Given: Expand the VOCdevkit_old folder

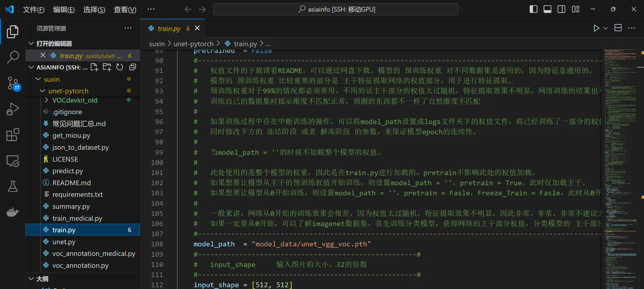Looking at the screenshot, I should (46, 100).
